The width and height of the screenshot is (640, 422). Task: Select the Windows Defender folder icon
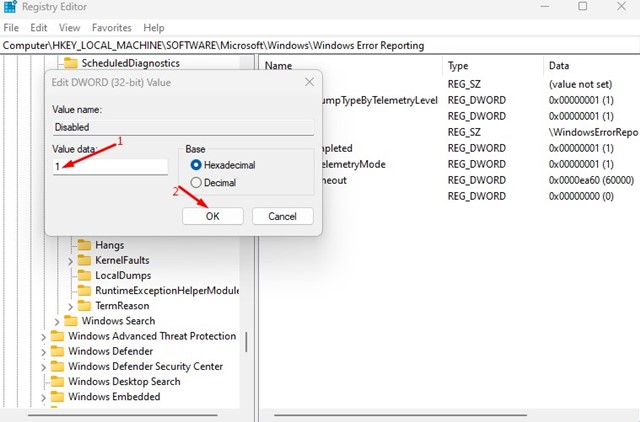point(57,351)
